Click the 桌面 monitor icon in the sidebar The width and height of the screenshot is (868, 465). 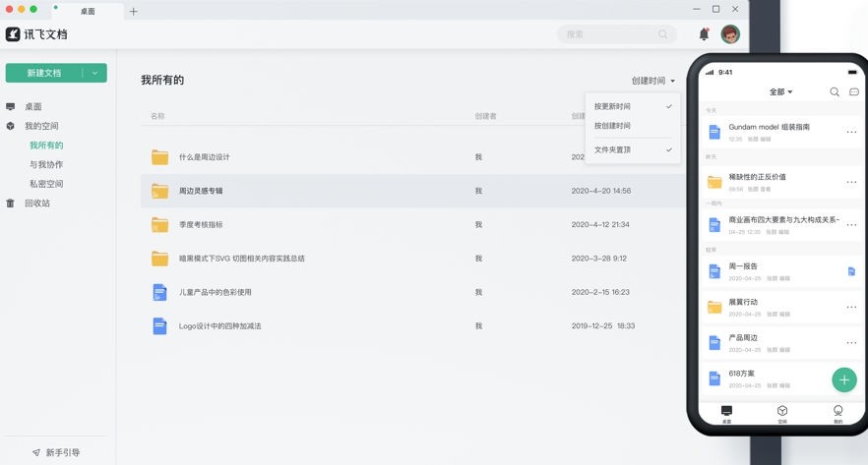(x=11, y=107)
